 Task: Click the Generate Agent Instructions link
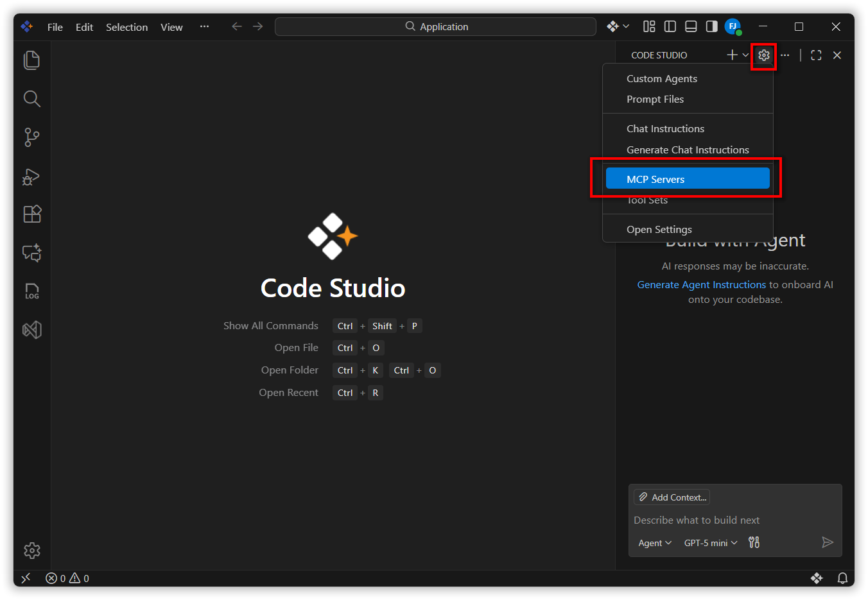coord(701,285)
